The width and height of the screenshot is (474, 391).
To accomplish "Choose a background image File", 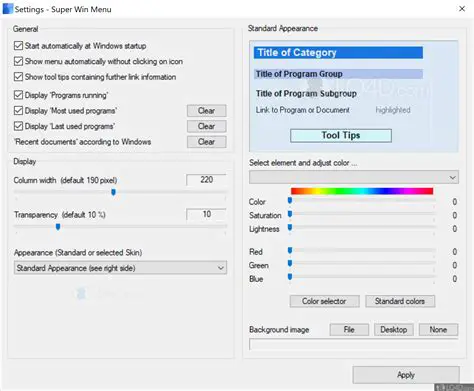I will [x=349, y=330].
